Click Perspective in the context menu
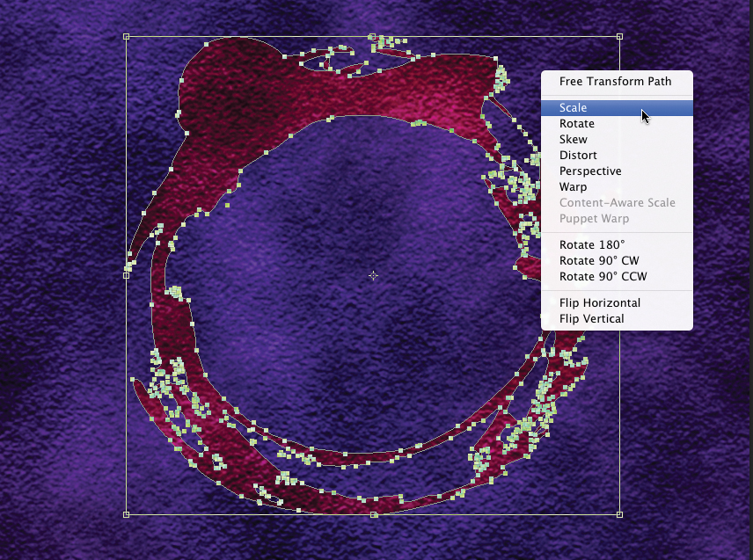The height and width of the screenshot is (560, 753). (x=589, y=171)
